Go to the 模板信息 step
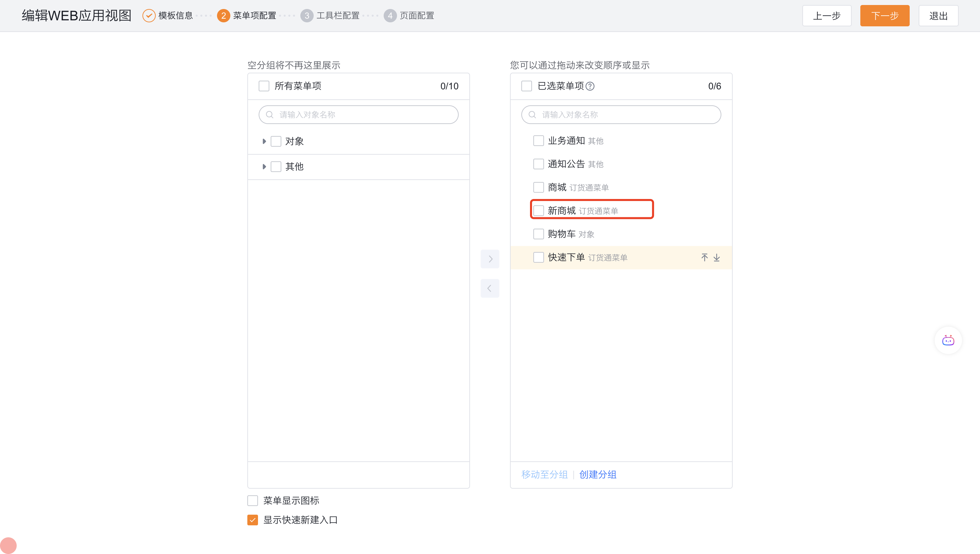980x554 pixels. (x=175, y=16)
